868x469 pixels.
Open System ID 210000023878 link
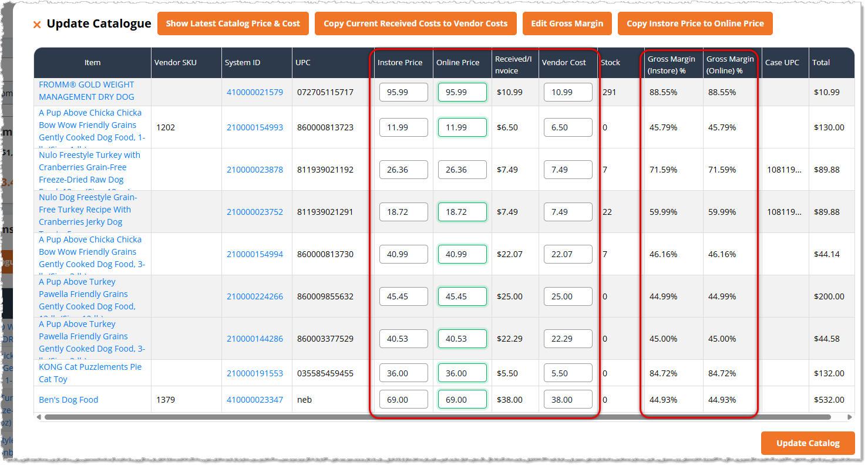(255, 170)
